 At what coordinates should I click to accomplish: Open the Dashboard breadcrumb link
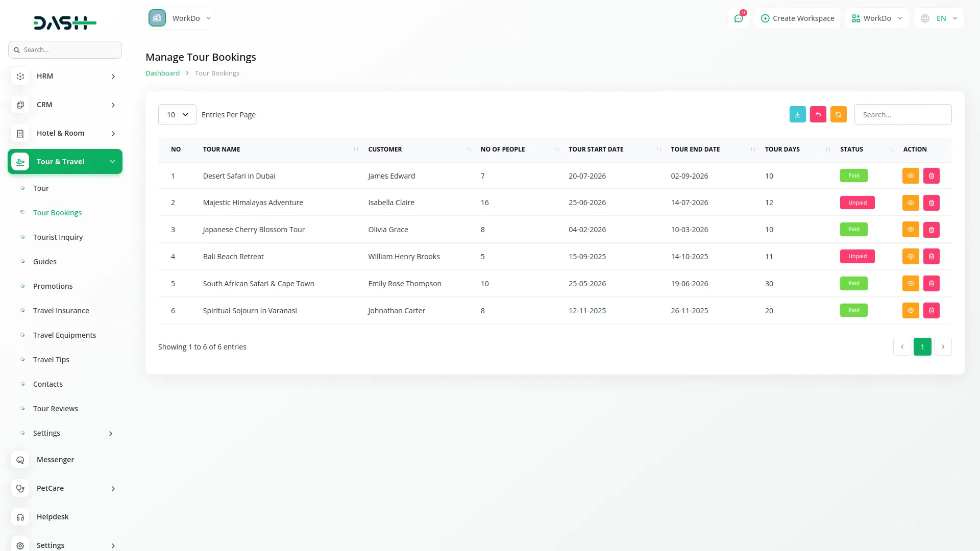162,73
